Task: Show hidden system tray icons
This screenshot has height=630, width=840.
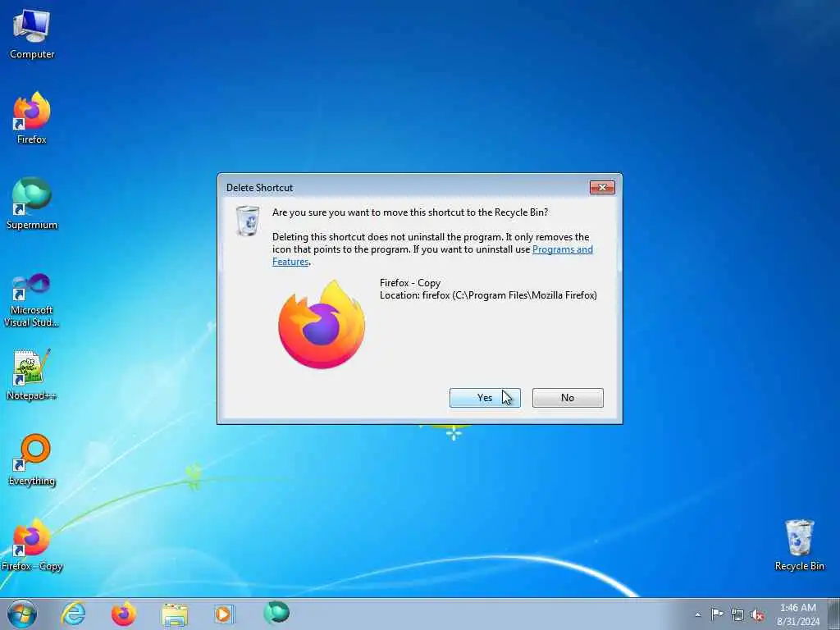Action: 697,614
